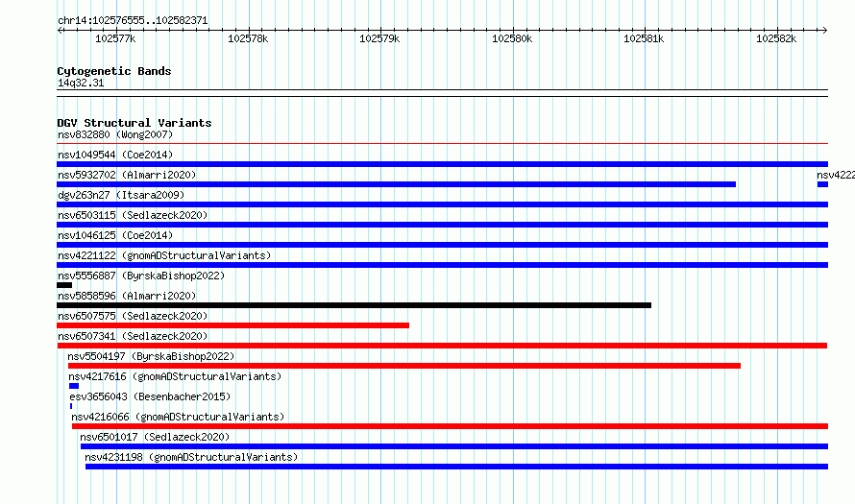
Task: Click the right arrow of the ruler
Action: click(x=824, y=30)
